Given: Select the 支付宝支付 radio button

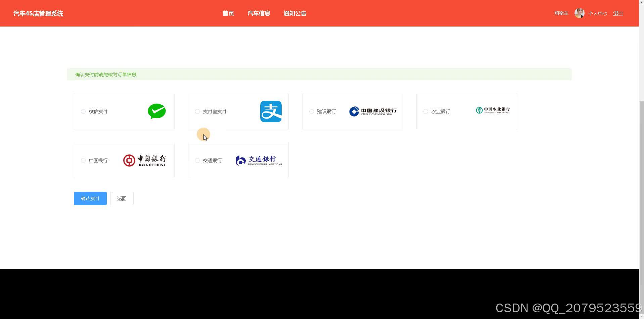Looking at the screenshot, I should coord(197,111).
